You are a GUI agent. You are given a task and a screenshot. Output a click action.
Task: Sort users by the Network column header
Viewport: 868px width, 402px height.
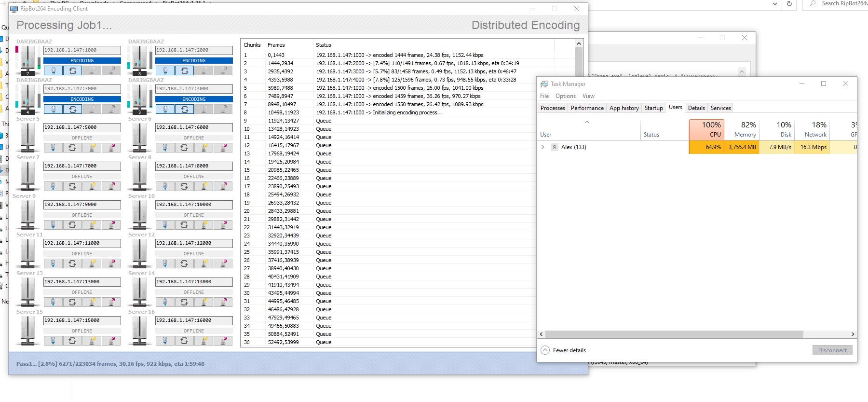pyautogui.click(x=812, y=129)
